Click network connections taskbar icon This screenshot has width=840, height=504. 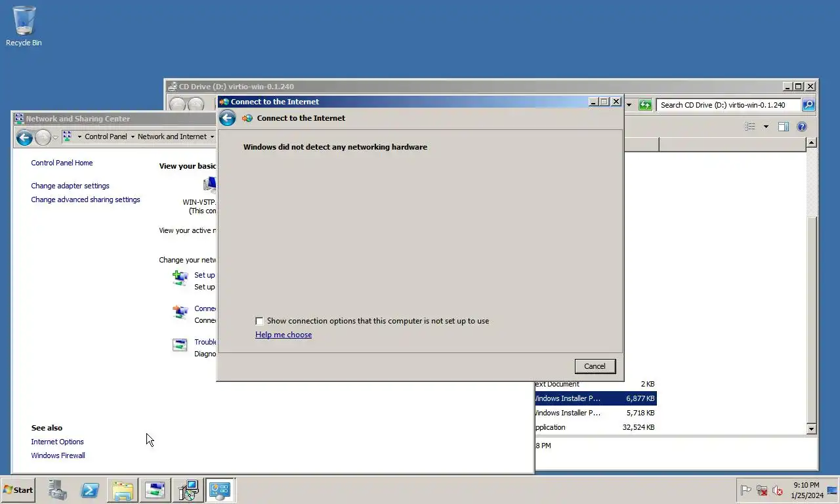pos(155,490)
